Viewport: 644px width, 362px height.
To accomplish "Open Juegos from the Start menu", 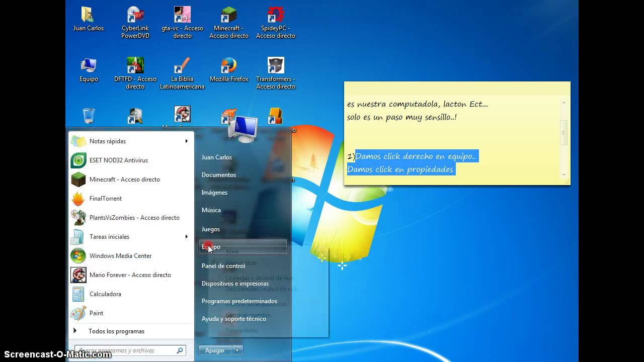I will (x=211, y=229).
